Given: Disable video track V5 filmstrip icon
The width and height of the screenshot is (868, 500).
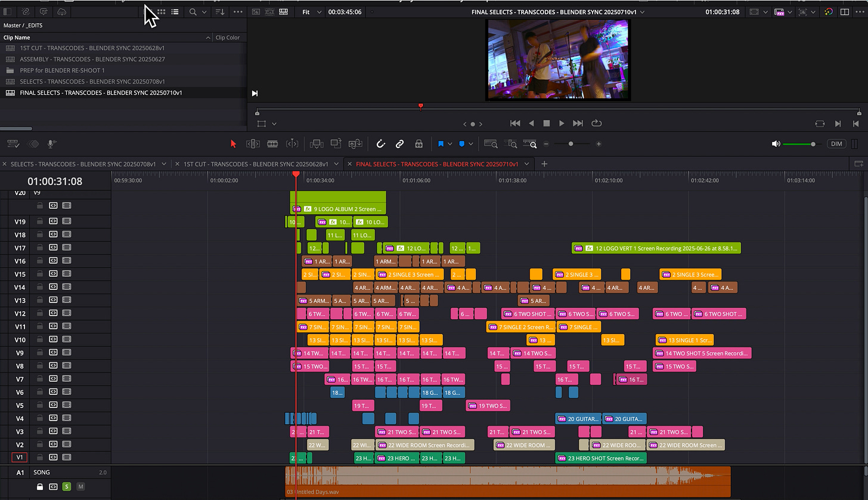Looking at the screenshot, I should tap(67, 405).
